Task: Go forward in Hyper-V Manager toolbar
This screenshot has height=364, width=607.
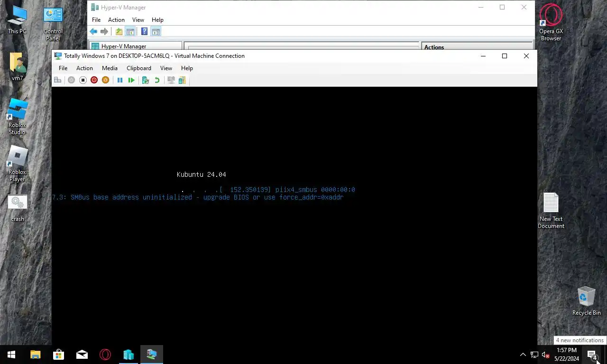Action: [104, 32]
